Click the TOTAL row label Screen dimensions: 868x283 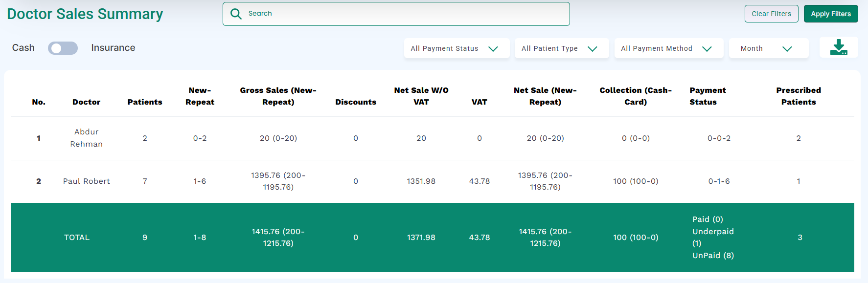(x=77, y=238)
